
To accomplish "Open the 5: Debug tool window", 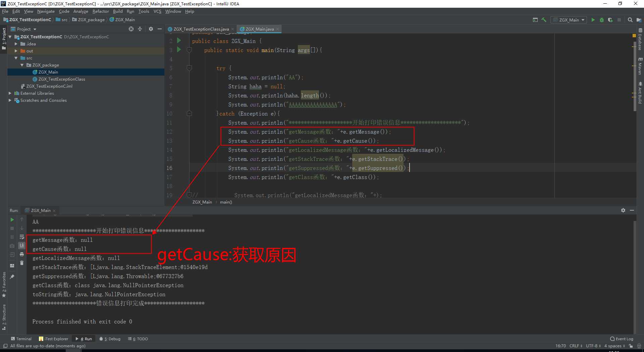I will (x=110, y=339).
